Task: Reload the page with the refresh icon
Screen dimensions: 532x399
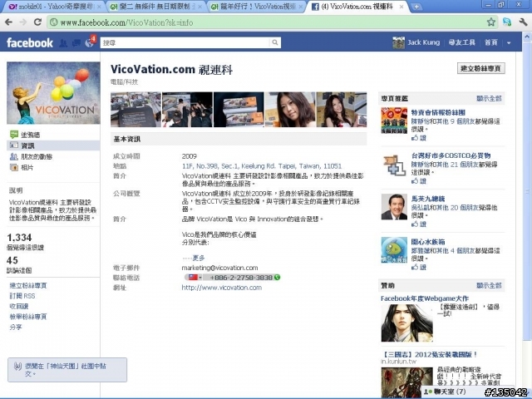Action: click(37, 22)
